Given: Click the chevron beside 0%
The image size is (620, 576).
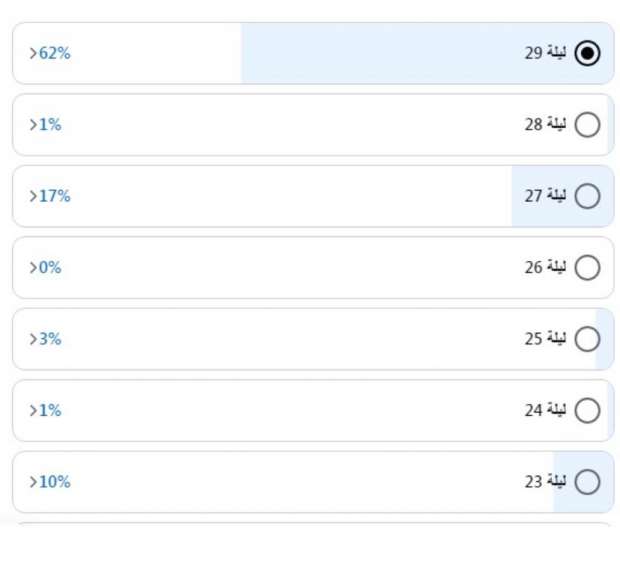Looking at the screenshot, I should click(33, 268).
